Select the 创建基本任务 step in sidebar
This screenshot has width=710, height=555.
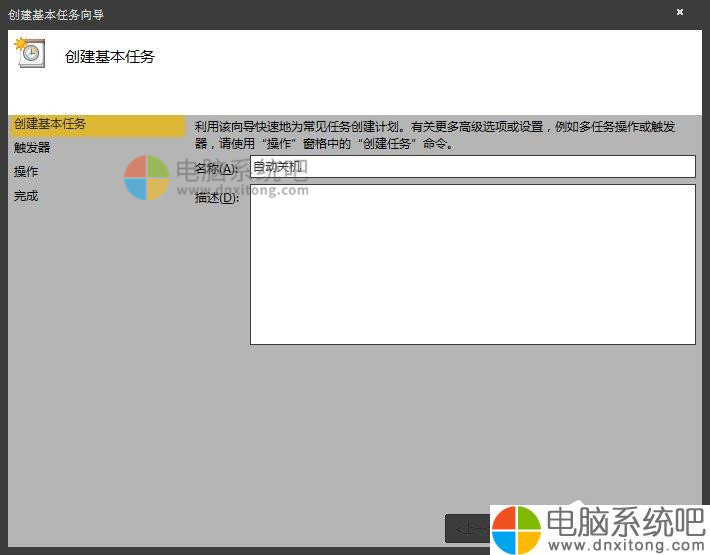(x=50, y=124)
